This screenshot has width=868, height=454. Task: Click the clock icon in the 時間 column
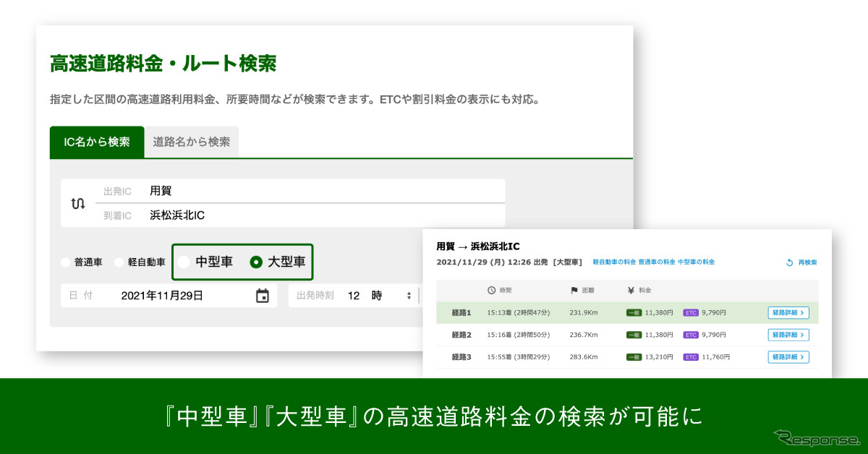491,290
